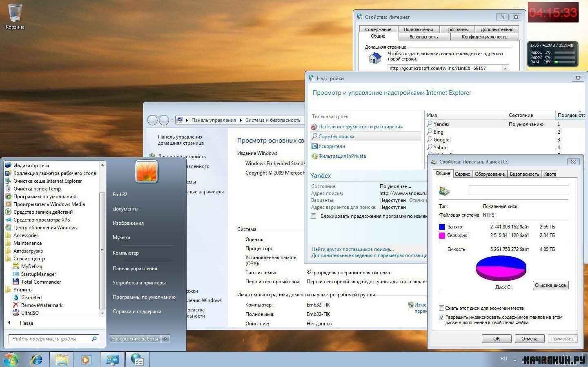Click the RU language indicator in the tray
Viewport: 588px width, 367px height.
click(504, 359)
